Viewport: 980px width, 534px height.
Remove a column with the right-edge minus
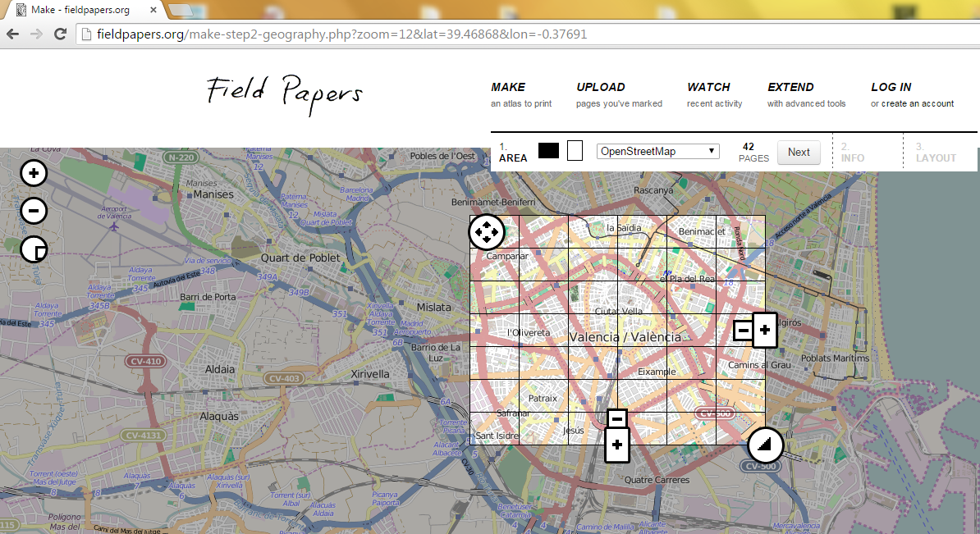coord(743,330)
